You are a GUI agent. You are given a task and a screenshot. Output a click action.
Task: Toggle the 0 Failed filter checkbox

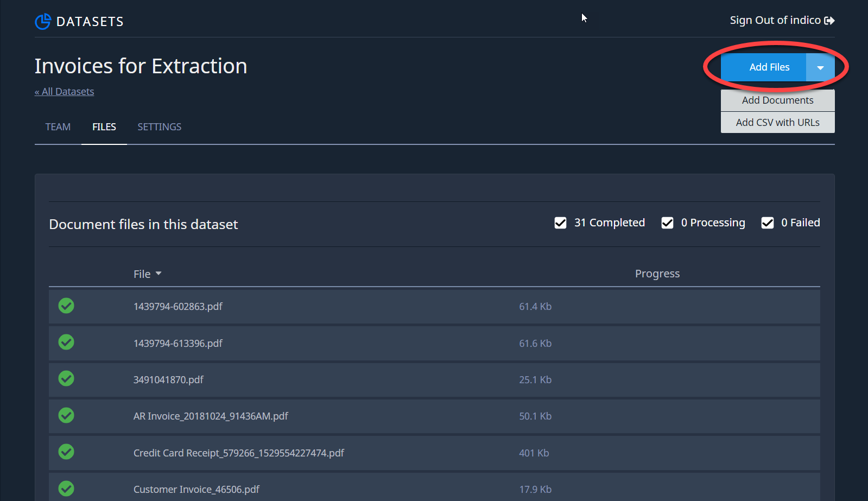(x=768, y=223)
